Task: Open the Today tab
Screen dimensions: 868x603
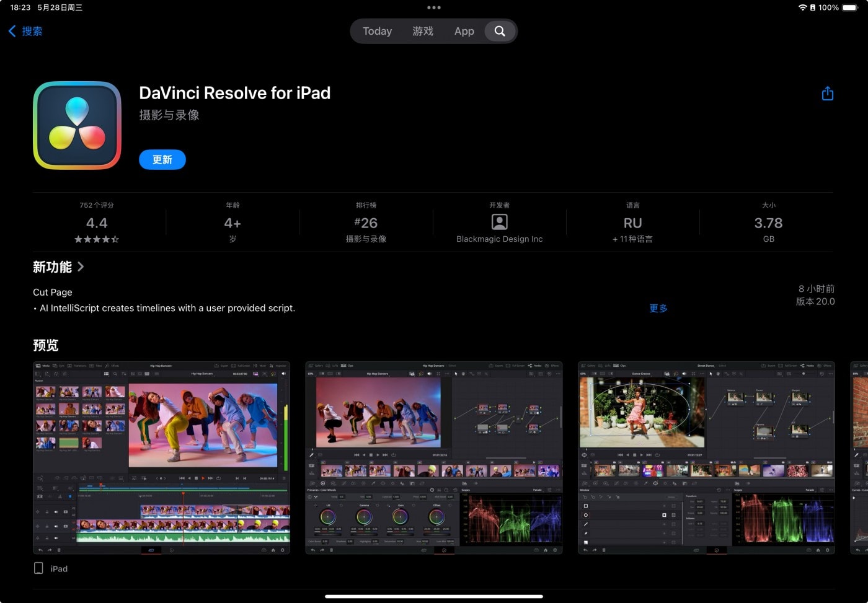Action: pos(377,31)
